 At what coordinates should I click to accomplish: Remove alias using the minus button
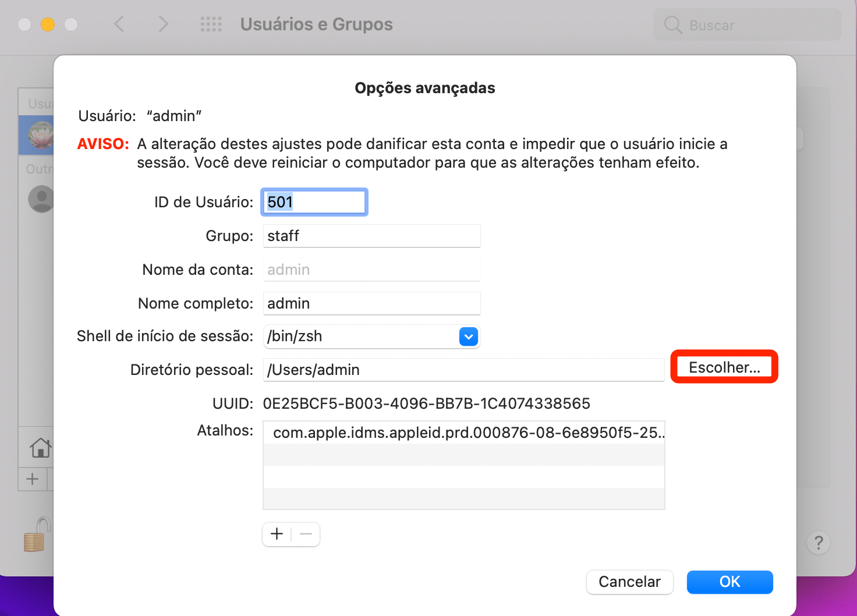(306, 534)
